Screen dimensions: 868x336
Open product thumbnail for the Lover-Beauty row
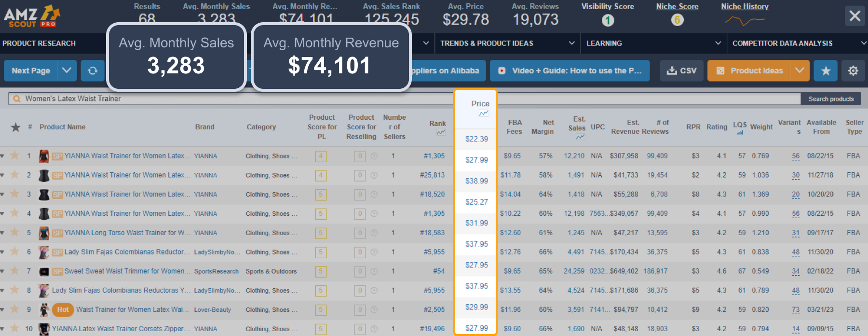click(x=44, y=309)
